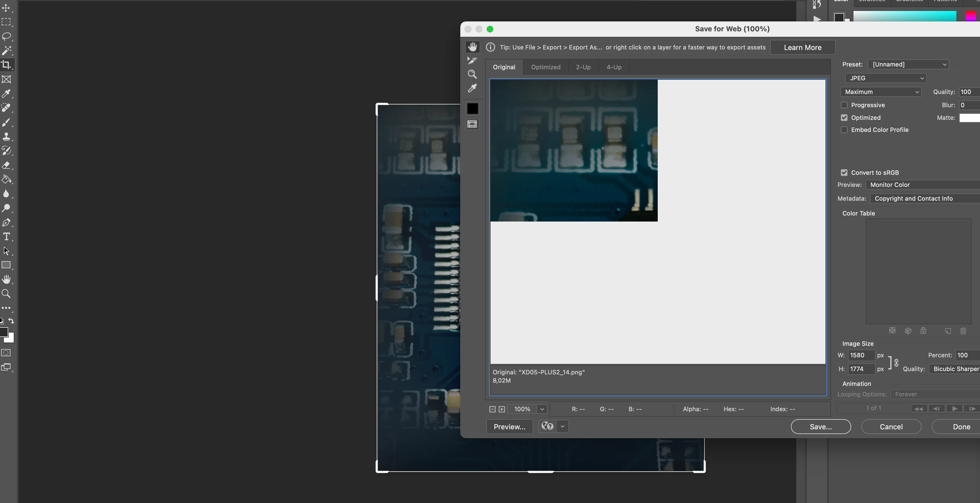
Task: Enable Embed Color Profile
Action: click(844, 130)
